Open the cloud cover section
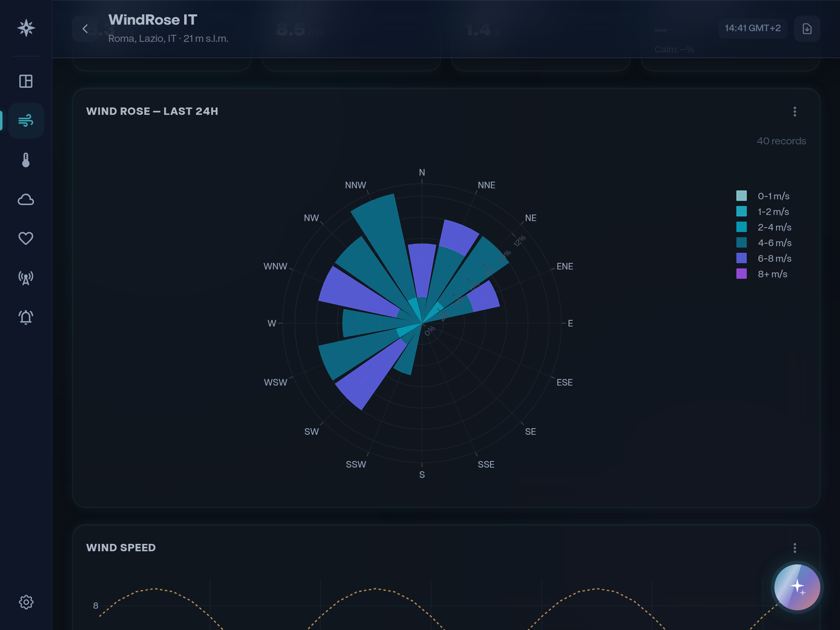840x630 pixels. pyautogui.click(x=26, y=199)
